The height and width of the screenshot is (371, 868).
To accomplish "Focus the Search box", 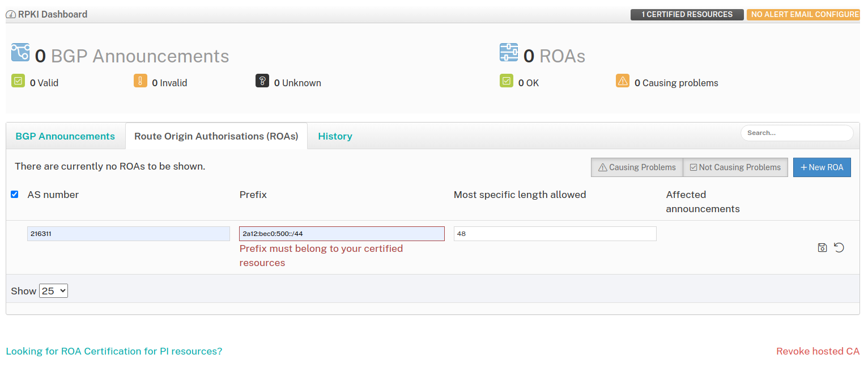I will coord(797,133).
